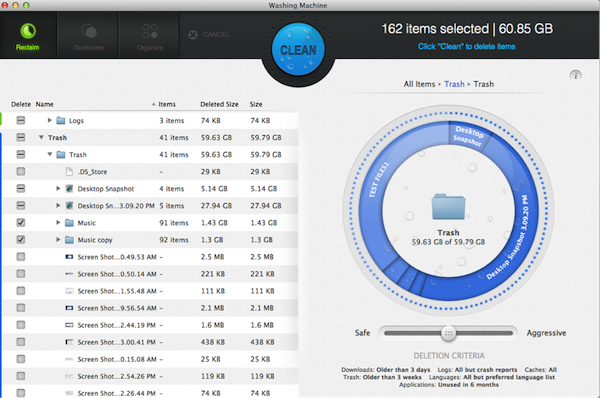600x398 pixels.
Task: Click the Screen Shot...2.44.19 PM thumbnail icon
Action: 69,325
